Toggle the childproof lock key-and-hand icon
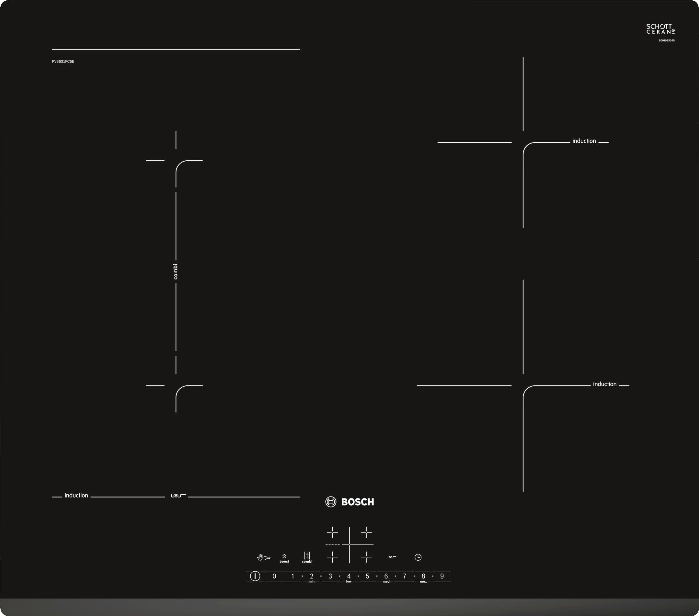This screenshot has width=699, height=616. (x=263, y=558)
